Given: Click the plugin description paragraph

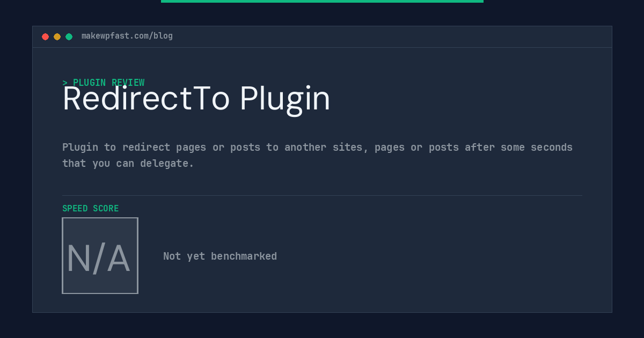Looking at the screenshot, I should pos(318,155).
